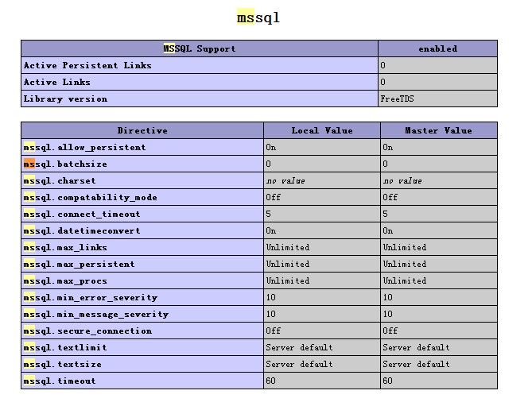Click the mssql.compatability_mode directive

pos(90,197)
